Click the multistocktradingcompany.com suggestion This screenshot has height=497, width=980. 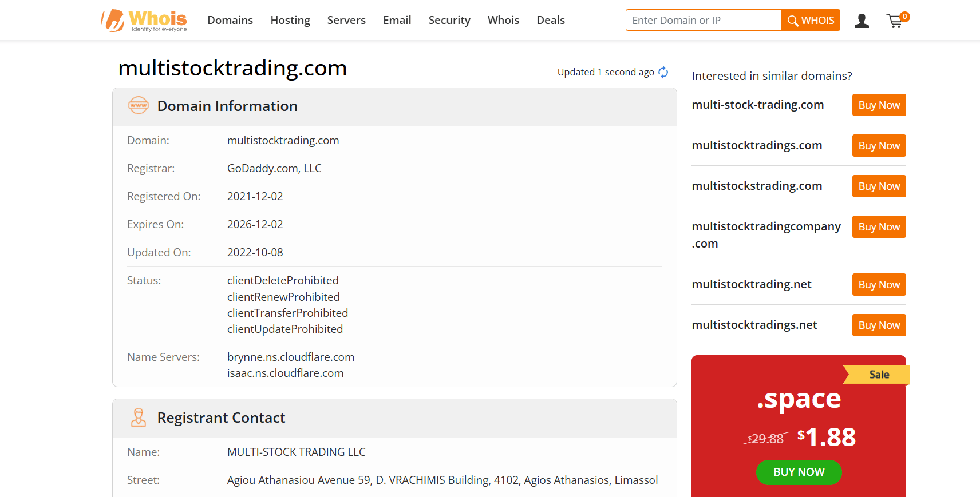click(766, 235)
